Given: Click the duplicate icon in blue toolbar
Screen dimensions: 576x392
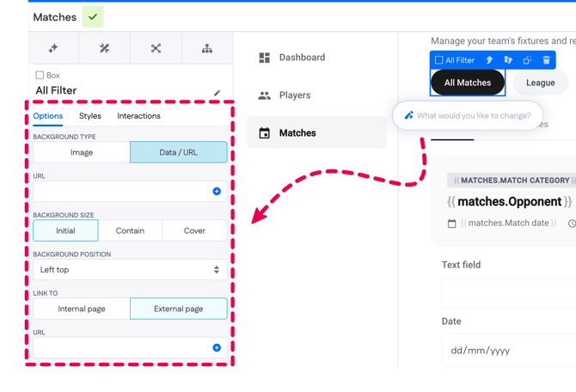Looking at the screenshot, I should pyautogui.click(x=527, y=60).
